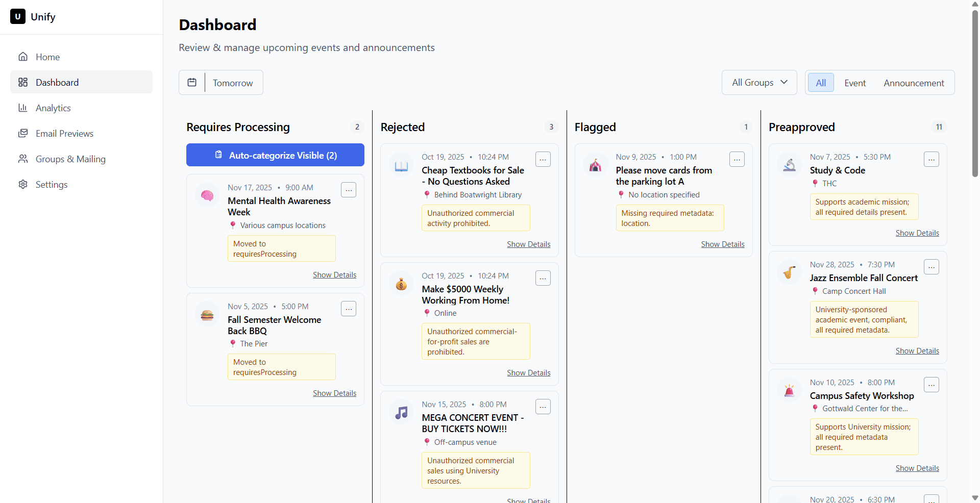The width and height of the screenshot is (980, 503).
Task: Open Analytics in sidebar
Action: pyautogui.click(x=81, y=108)
